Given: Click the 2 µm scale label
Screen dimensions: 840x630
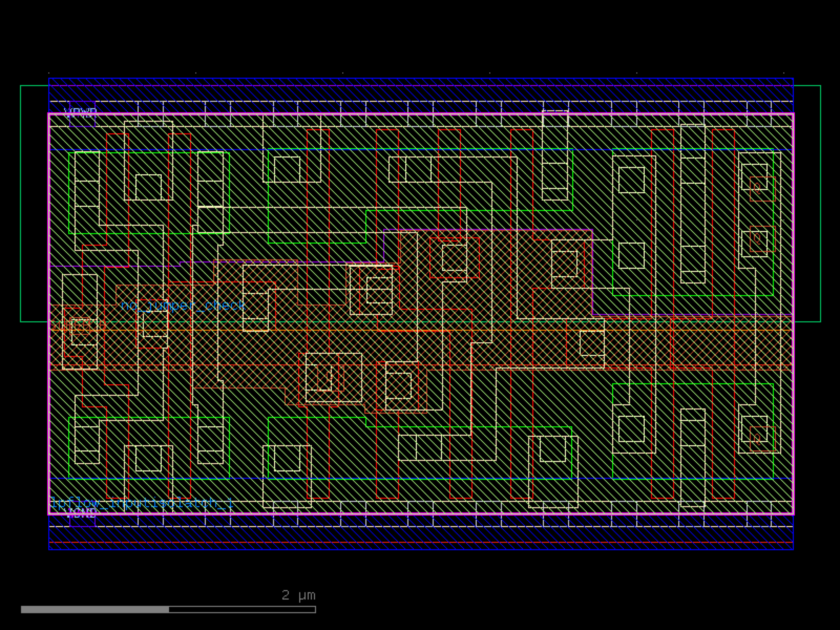Looking at the screenshot, I should (x=298, y=595).
